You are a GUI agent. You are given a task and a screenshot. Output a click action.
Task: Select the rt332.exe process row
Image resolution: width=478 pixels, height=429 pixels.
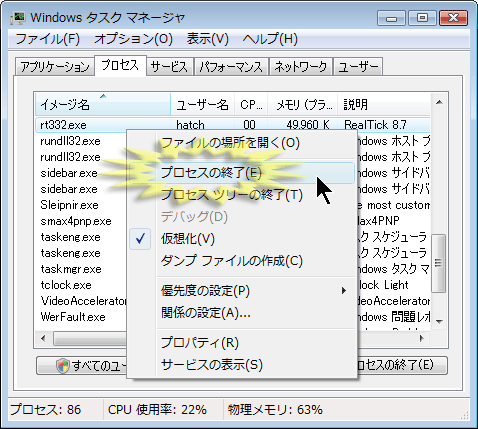tap(233, 125)
